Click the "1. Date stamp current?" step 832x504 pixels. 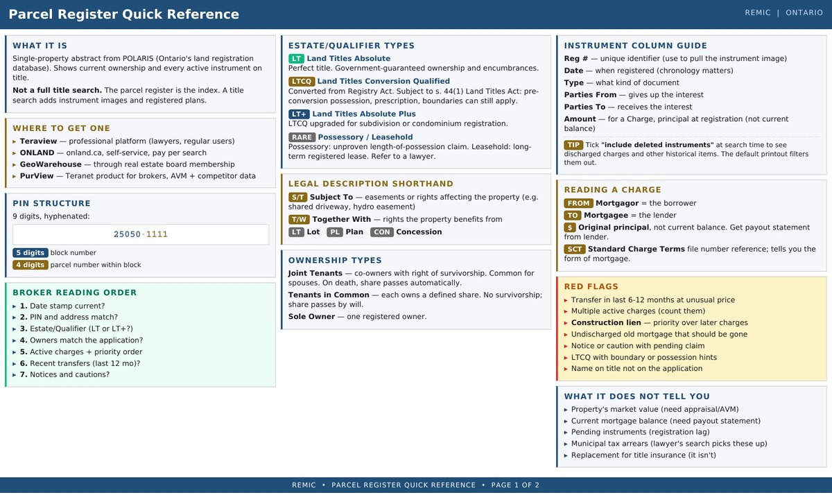click(62, 306)
